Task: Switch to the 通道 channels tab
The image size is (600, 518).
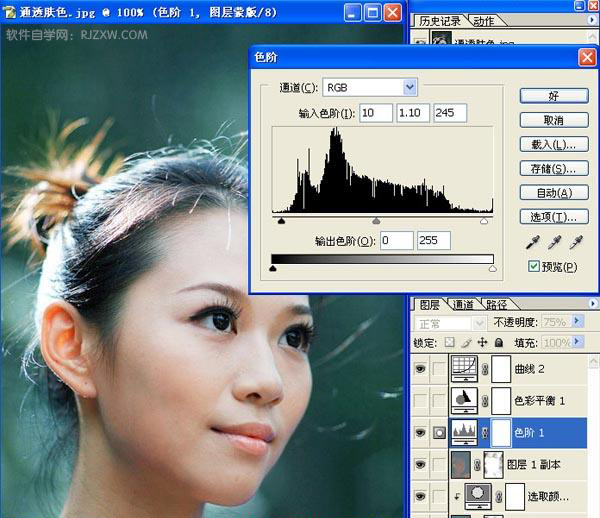Action: click(x=463, y=305)
